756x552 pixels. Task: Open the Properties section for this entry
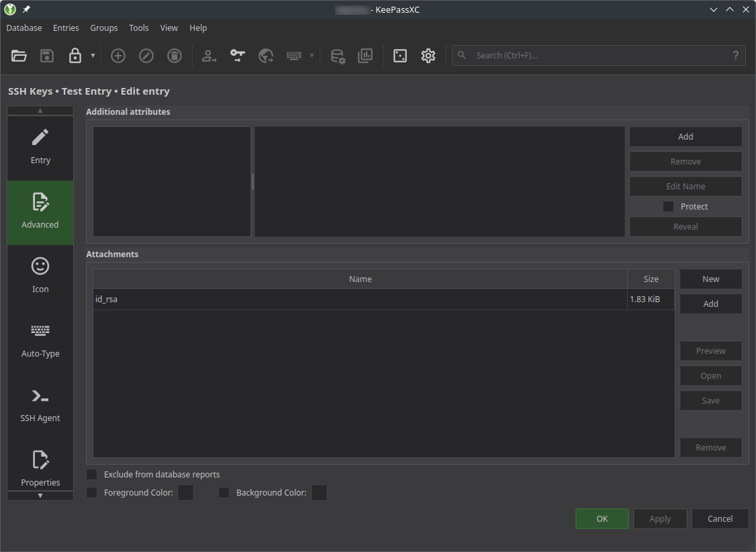(x=40, y=468)
